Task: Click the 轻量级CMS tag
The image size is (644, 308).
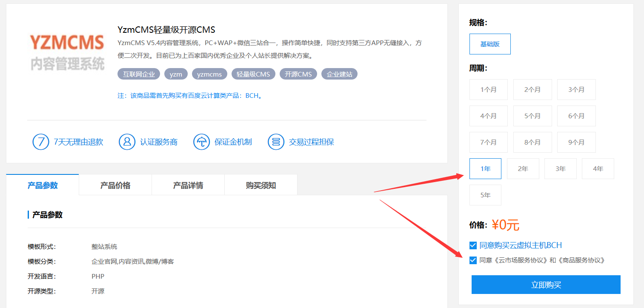Action: [x=253, y=74]
